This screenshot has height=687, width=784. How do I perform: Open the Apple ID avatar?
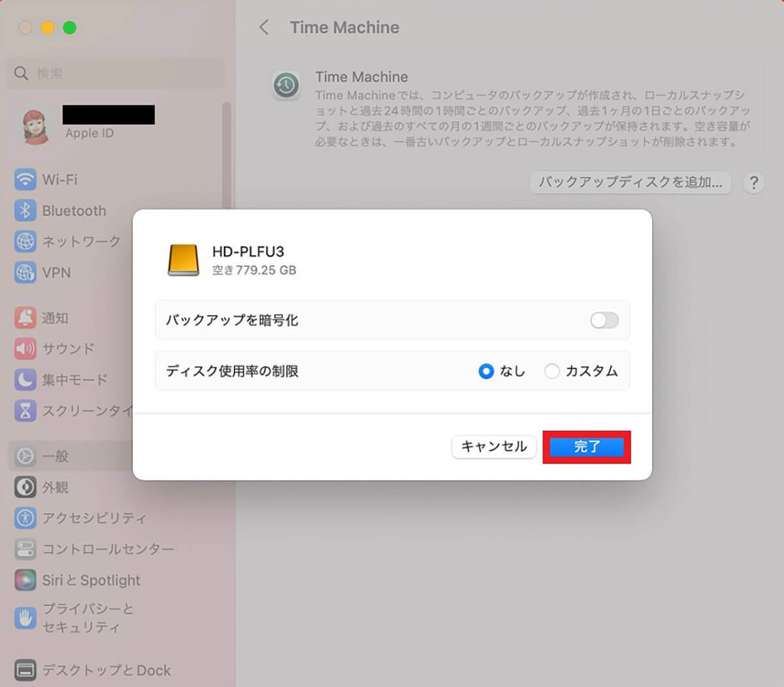(x=35, y=126)
